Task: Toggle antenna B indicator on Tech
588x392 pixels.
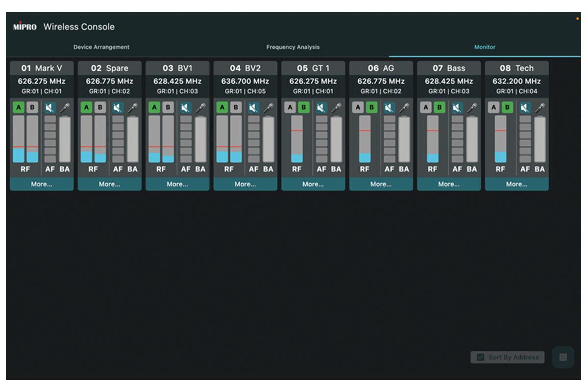Action: point(507,108)
